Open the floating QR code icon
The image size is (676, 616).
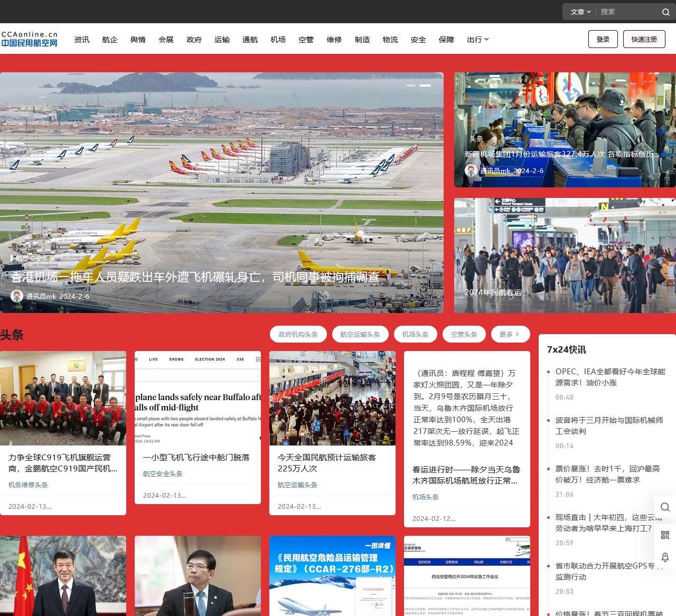tap(665, 535)
